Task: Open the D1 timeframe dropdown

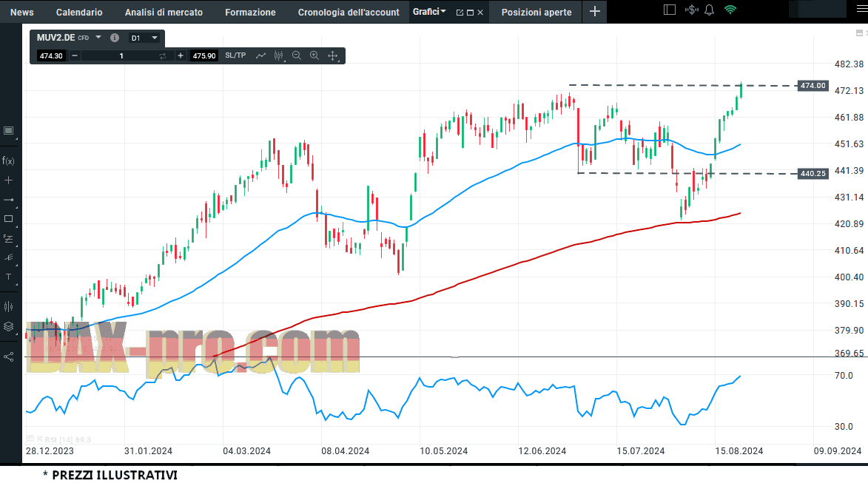Action: (144, 38)
